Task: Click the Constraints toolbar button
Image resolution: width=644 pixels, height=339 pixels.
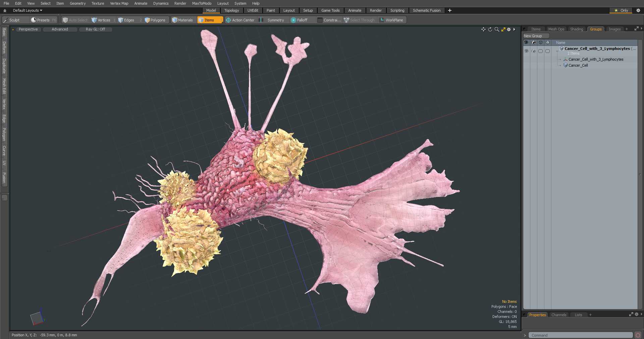Action: (x=329, y=20)
